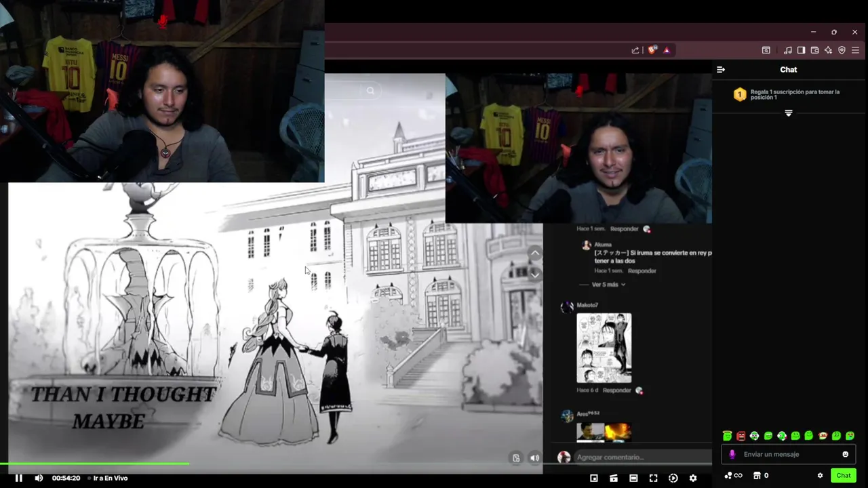The width and height of the screenshot is (868, 488).
Task: Click the purple microphone chat icon
Action: coord(732,454)
